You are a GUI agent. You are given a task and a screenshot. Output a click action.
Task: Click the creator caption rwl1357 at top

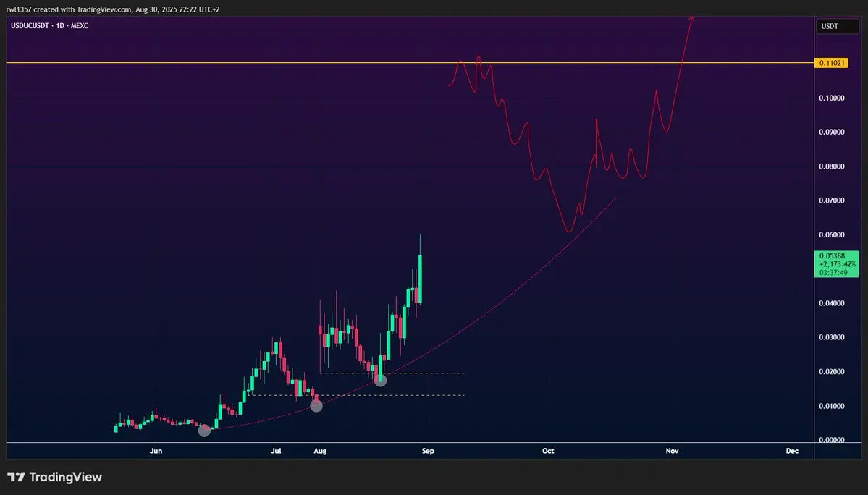tap(113, 9)
